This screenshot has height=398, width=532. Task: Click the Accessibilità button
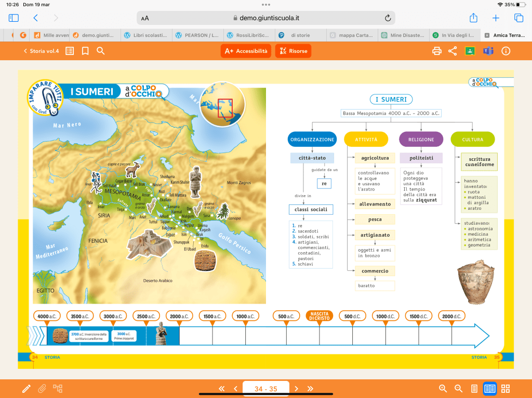[246, 51]
